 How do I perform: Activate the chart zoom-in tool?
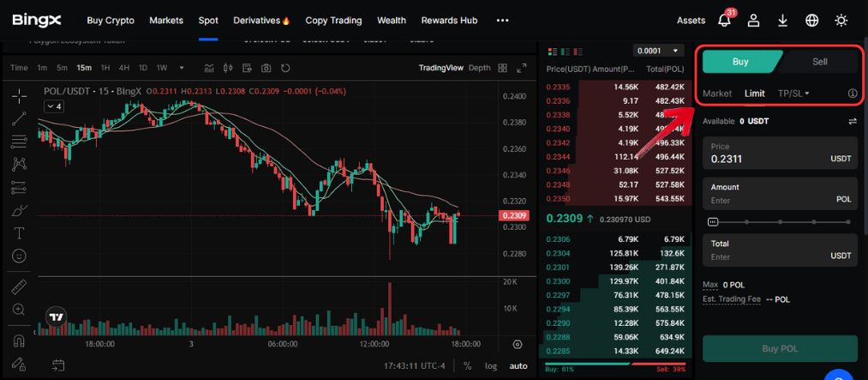pos(20,310)
